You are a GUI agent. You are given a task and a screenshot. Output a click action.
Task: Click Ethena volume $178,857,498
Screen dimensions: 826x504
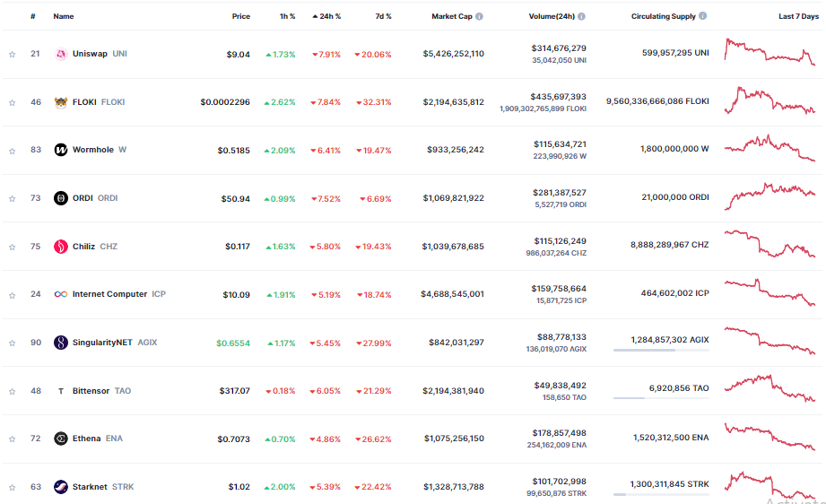point(559,433)
